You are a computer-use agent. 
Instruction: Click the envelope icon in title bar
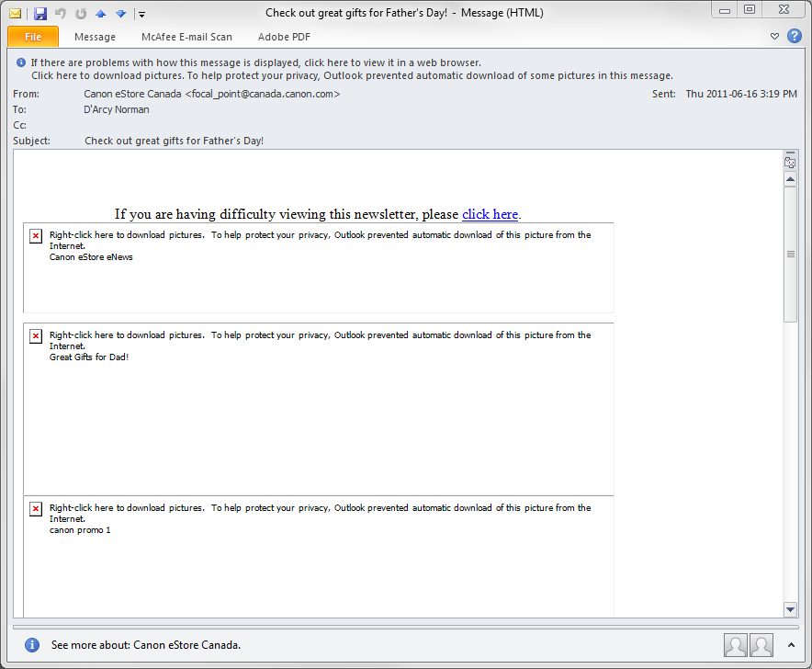coord(16,13)
